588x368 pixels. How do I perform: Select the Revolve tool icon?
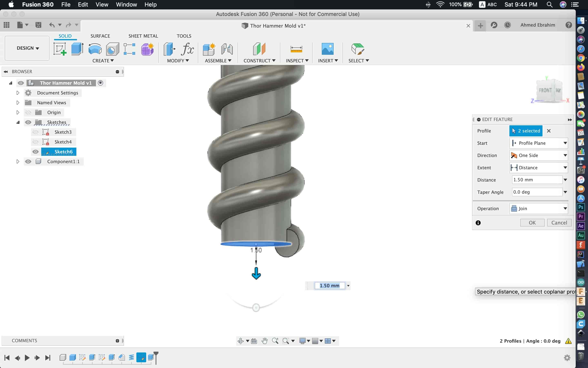pyautogui.click(x=95, y=49)
